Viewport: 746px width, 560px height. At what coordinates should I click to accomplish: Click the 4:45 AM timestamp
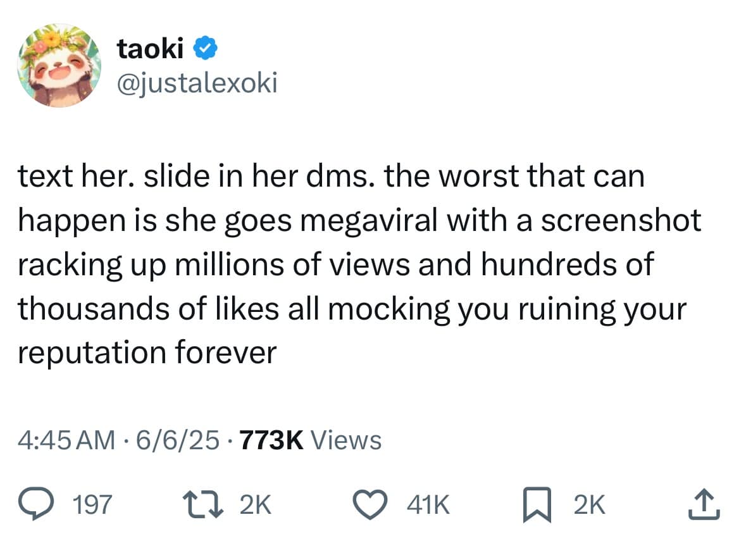(x=66, y=439)
